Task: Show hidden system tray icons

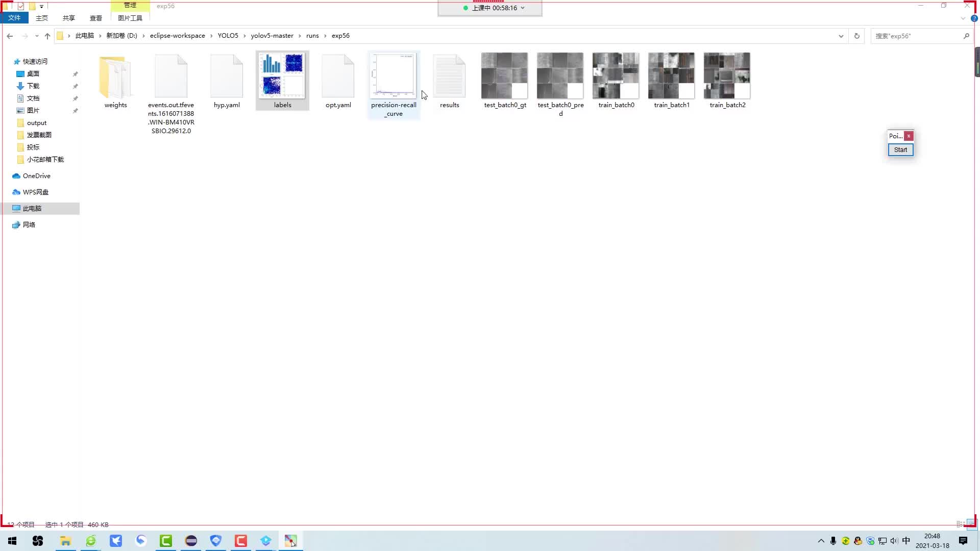Action: pyautogui.click(x=821, y=541)
